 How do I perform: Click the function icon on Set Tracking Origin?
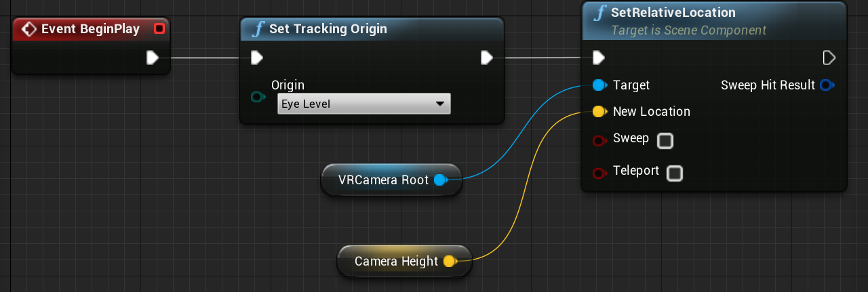point(258,29)
